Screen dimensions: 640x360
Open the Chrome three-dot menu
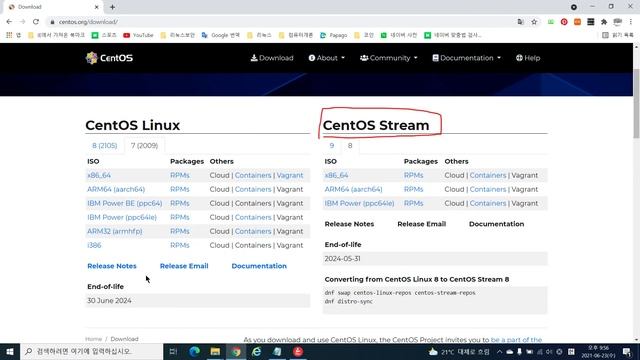631,22
